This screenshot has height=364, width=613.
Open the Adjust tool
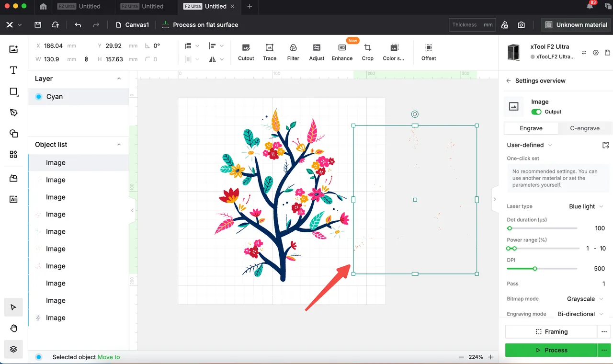317,52
